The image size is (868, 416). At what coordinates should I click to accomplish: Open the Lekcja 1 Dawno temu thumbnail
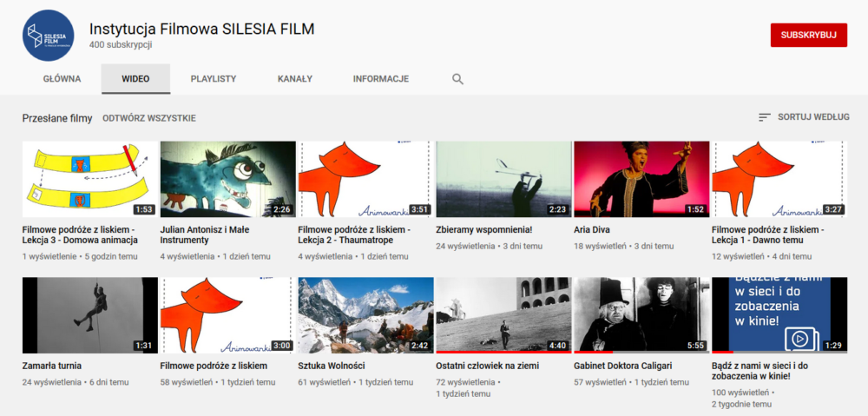click(779, 179)
